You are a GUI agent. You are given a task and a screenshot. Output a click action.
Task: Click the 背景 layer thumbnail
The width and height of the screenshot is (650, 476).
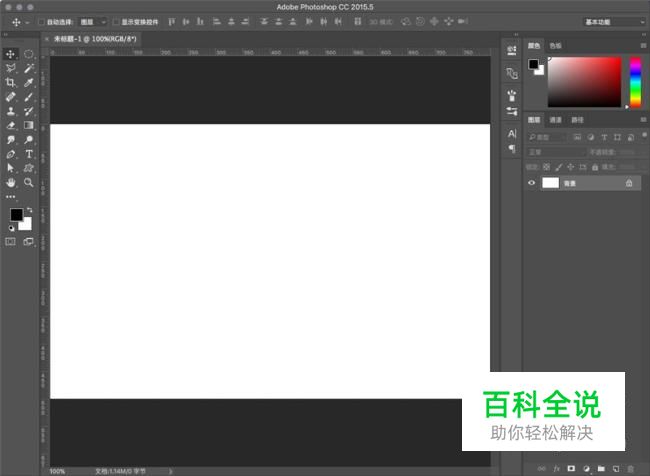(x=550, y=183)
